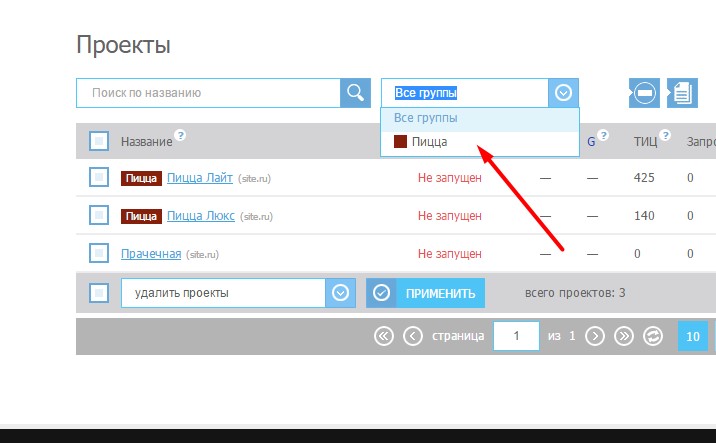Click Не запущен status of Прачечная
Image resolution: width=716 pixels, height=443 pixels.
pyautogui.click(x=449, y=253)
